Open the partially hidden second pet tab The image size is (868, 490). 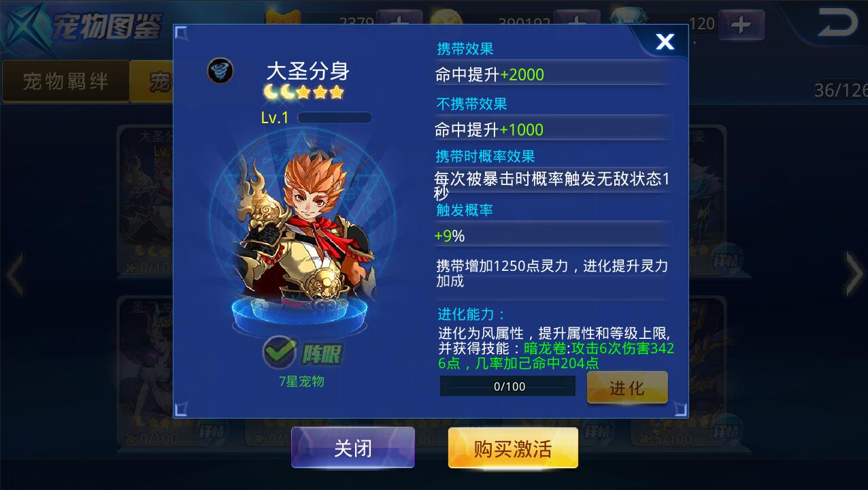[x=151, y=82]
